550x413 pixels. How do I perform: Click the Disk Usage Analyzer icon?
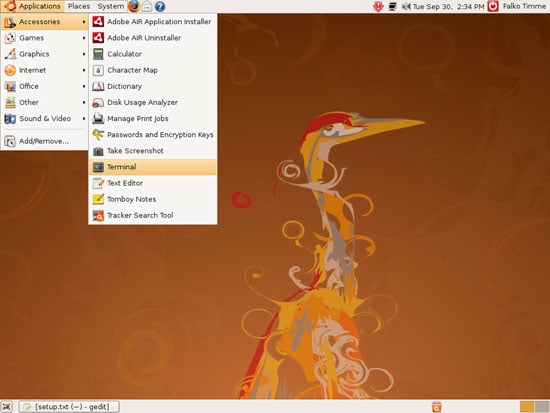coord(98,102)
